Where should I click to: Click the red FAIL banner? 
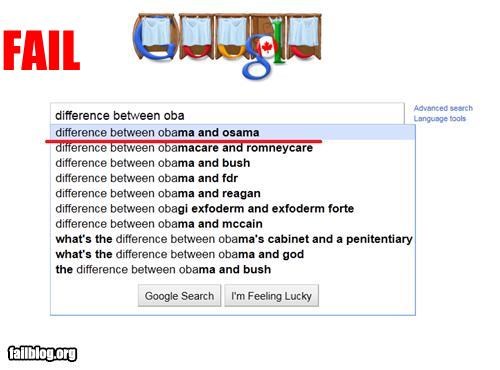[42, 50]
